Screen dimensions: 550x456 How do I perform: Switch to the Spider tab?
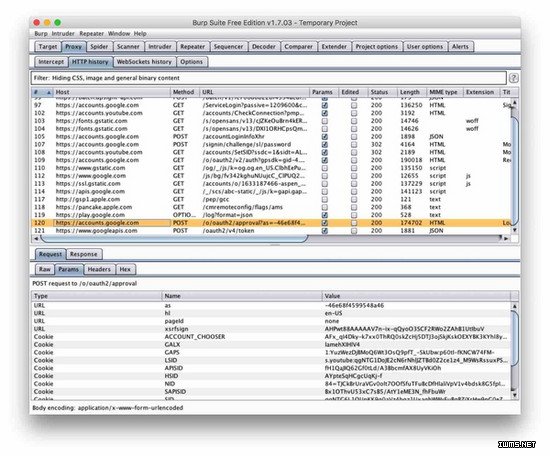coord(99,47)
